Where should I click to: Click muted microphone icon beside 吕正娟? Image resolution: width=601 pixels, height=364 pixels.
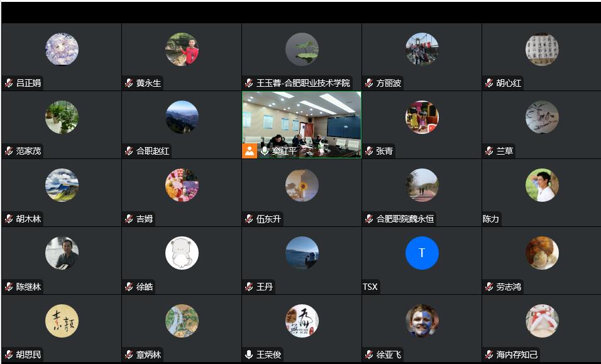(9, 83)
